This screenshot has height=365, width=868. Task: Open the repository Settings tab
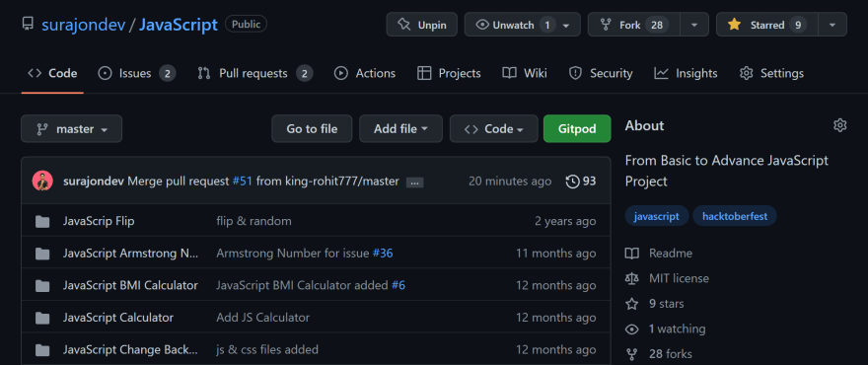coord(771,73)
